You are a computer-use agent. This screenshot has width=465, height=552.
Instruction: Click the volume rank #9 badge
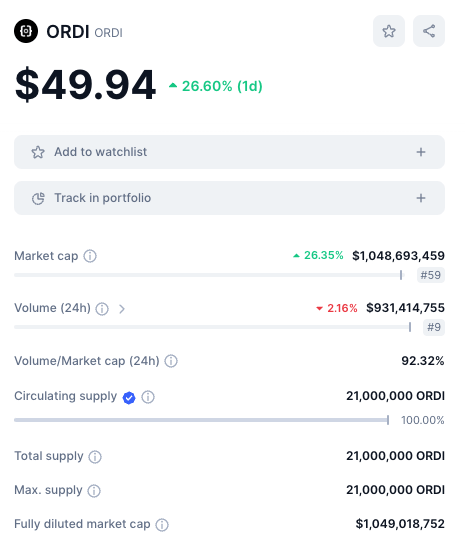pos(434,327)
